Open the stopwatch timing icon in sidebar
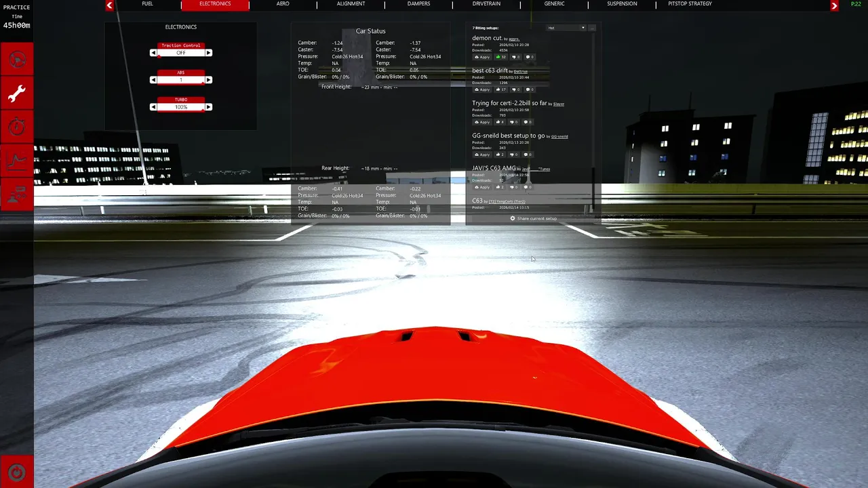868x488 pixels. (x=16, y=127)
